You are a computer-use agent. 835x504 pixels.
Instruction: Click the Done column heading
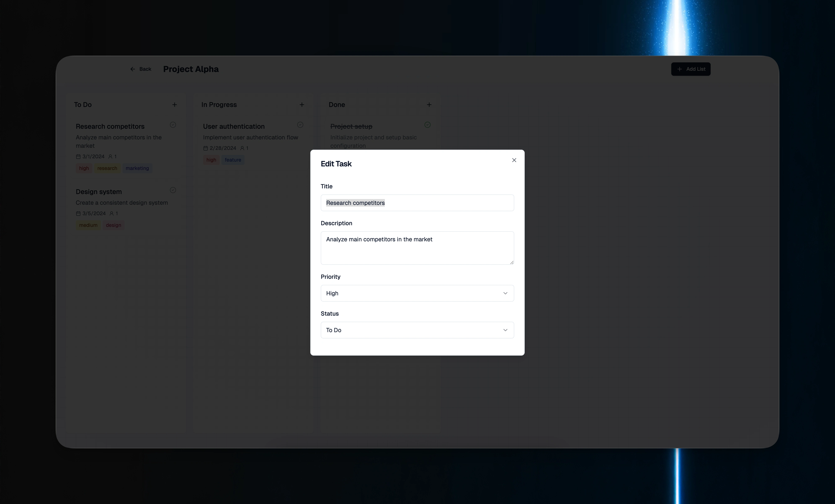pyautogui.click(x=336, y=105)
